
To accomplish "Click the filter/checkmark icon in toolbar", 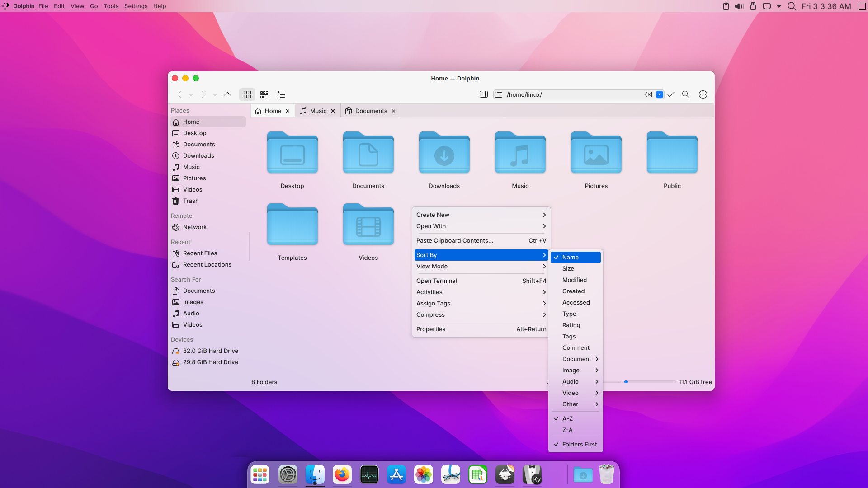I will coord(671,94).
